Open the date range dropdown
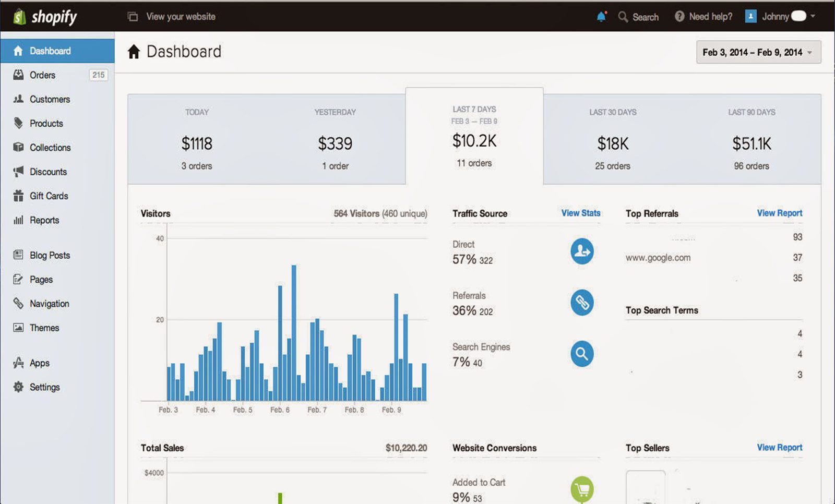This screenshot has height=504, width=835. point(758,52)
